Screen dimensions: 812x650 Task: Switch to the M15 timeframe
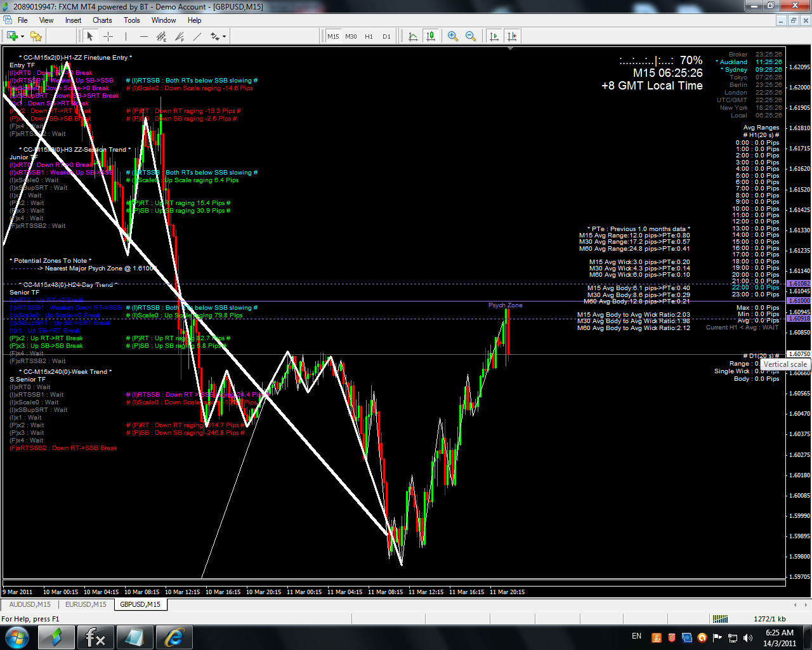[333, 36]
